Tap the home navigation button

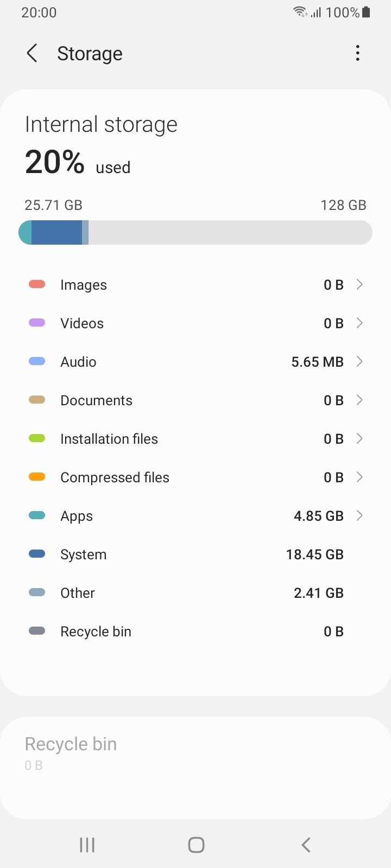(196, 845)
